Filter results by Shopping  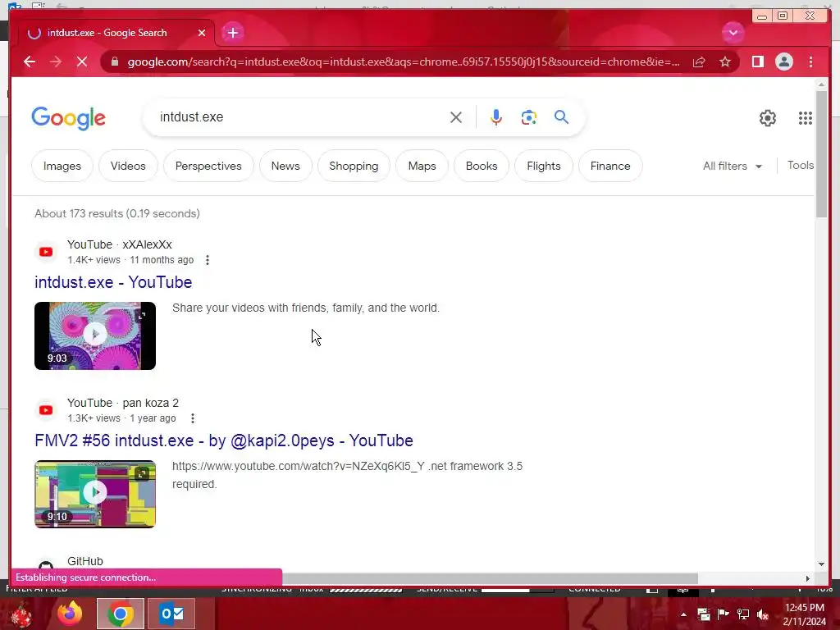(x=354, y=166)
